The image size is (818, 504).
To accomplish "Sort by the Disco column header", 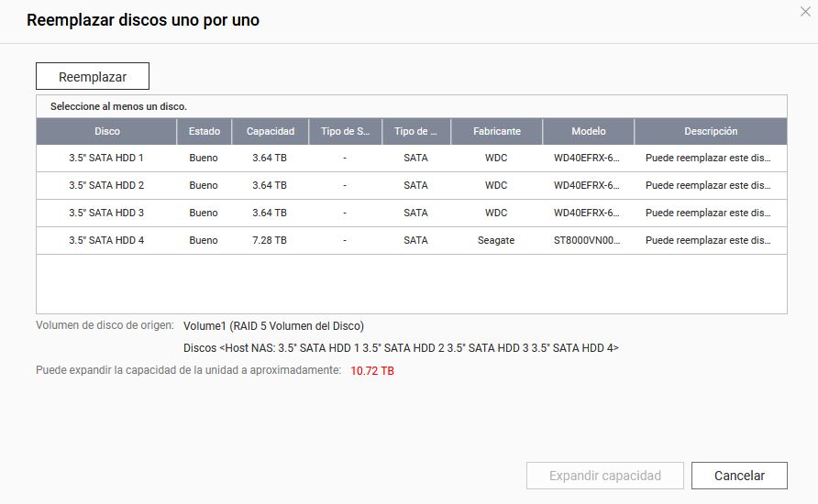I will click(106, 131).
